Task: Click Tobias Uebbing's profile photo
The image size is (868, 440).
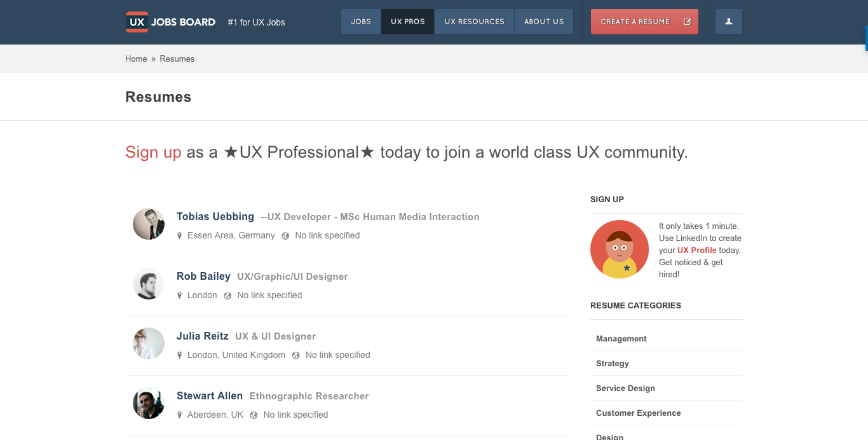Action: coord(148,224)
